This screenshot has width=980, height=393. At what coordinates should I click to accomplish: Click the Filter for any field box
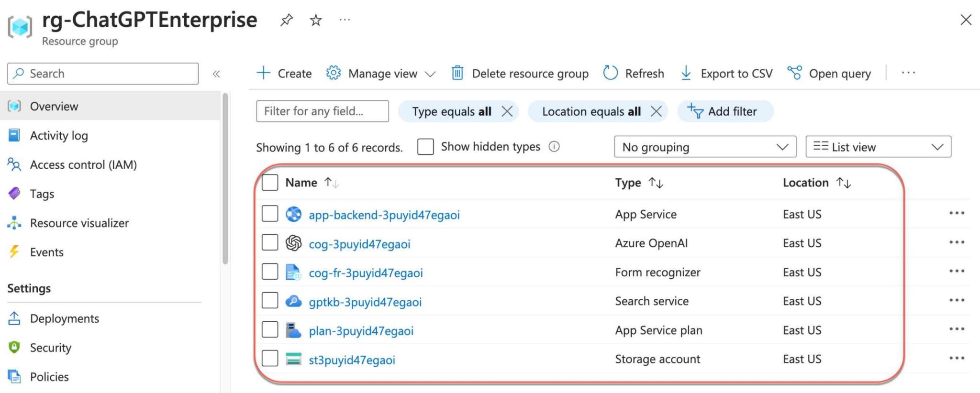click(x=323, y=111)
